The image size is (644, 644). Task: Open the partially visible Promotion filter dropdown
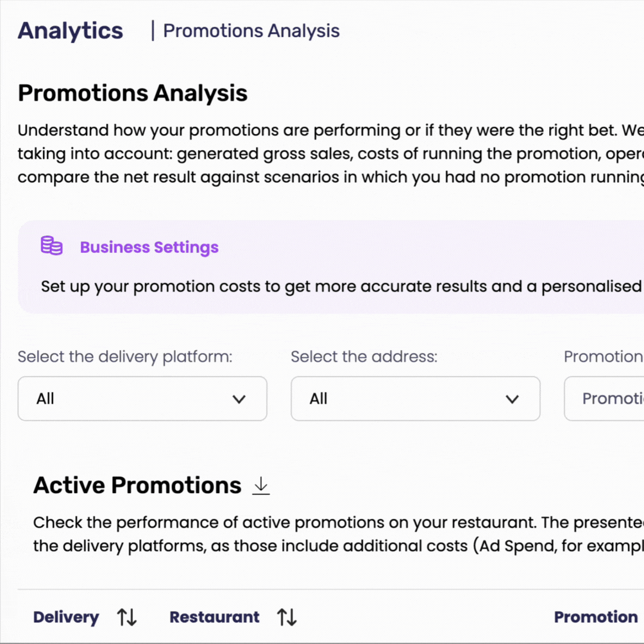(x=603, y=398)
